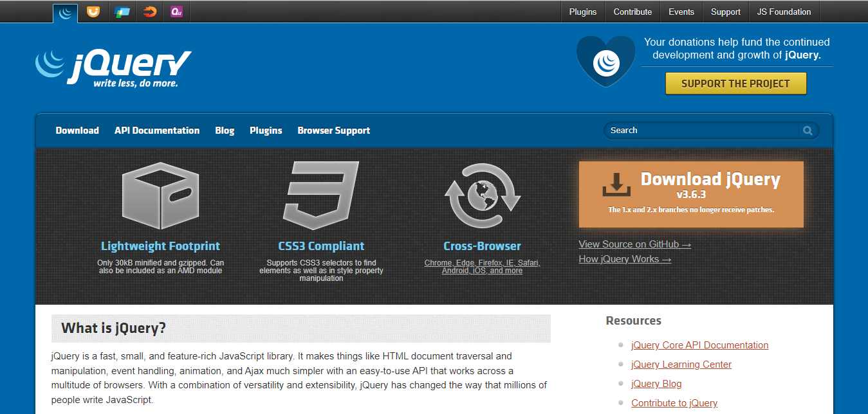
Task: Click the search magnifier icon
Action: point(808,130)
